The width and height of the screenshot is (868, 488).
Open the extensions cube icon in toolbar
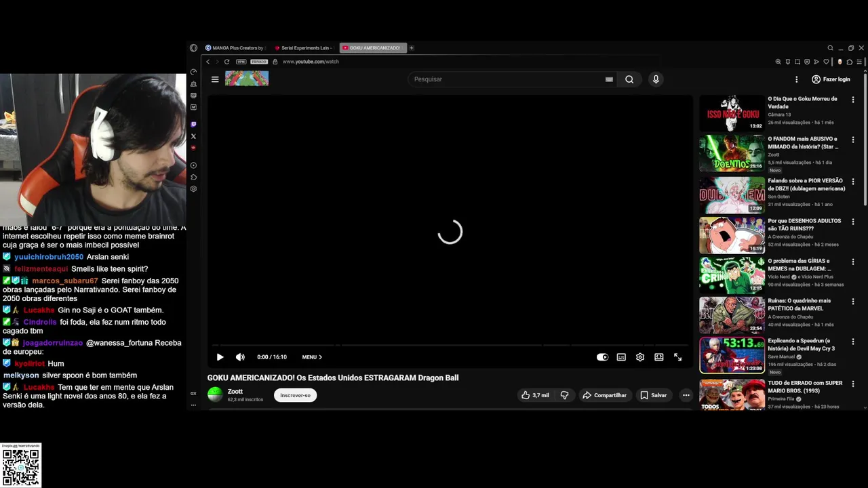pos(850,62)
